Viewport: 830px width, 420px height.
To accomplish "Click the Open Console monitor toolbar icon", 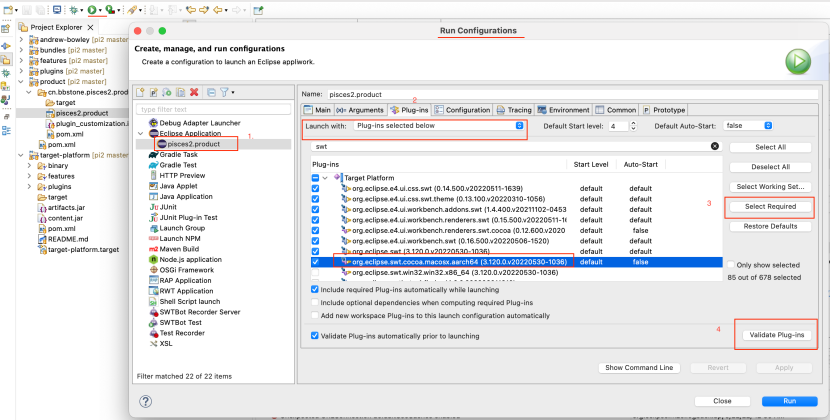I will (57, 10).
